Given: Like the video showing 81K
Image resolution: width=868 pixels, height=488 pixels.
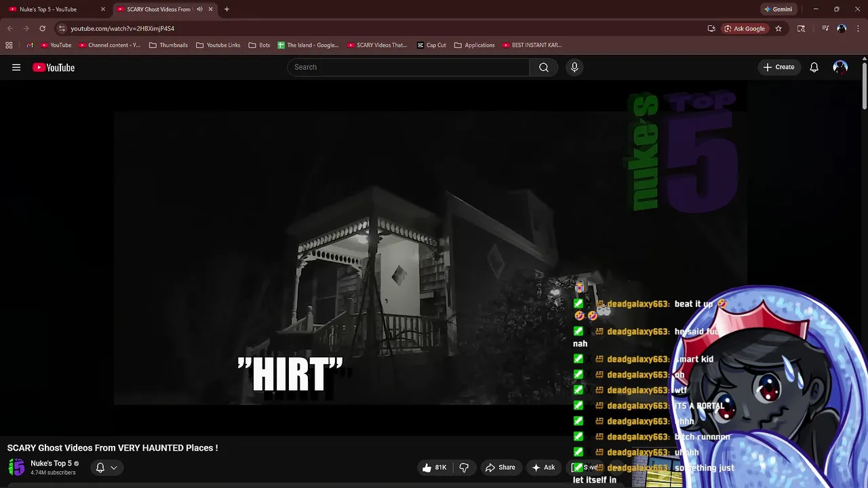Looking at the screenshot, I should point(434,467).
